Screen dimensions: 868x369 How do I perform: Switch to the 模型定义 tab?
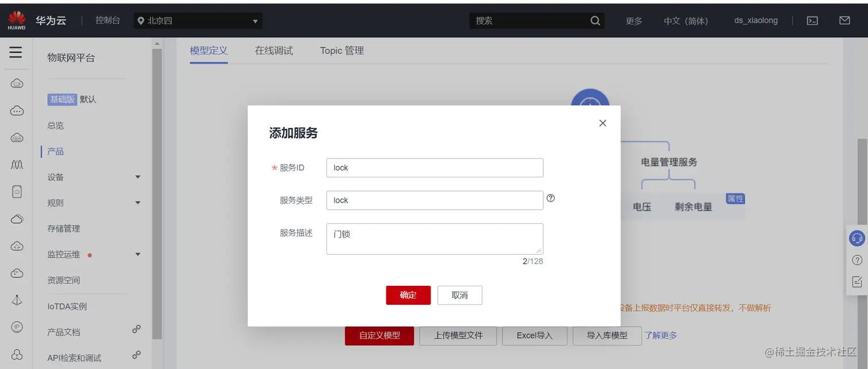click(x=209, y=51)
